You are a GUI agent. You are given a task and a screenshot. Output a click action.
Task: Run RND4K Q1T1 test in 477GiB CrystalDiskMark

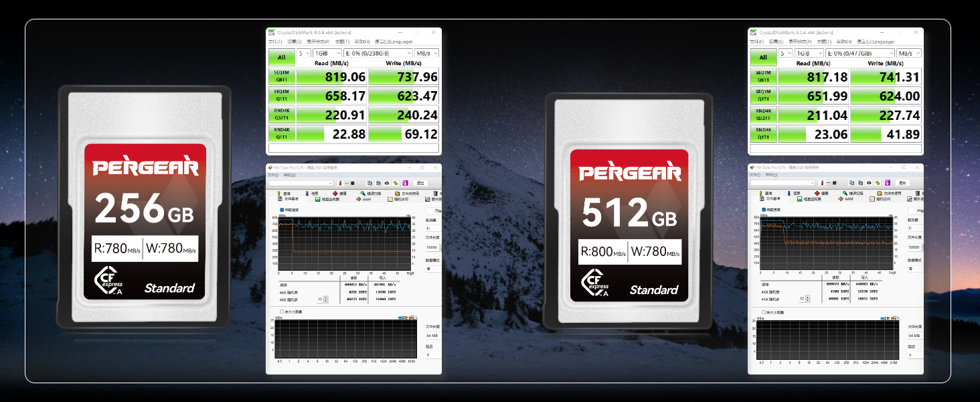[763, 133]
